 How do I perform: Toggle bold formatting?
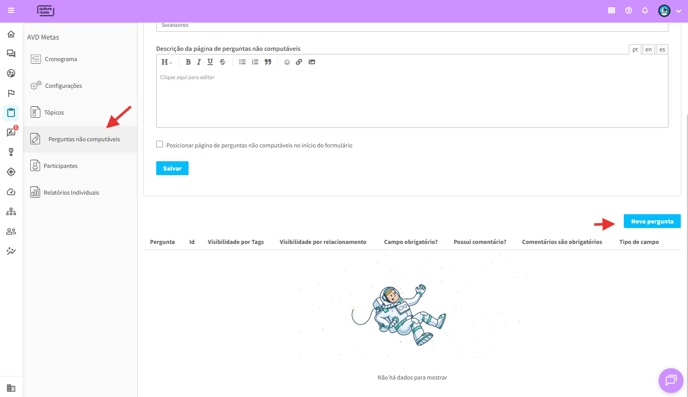pos(188,62)
